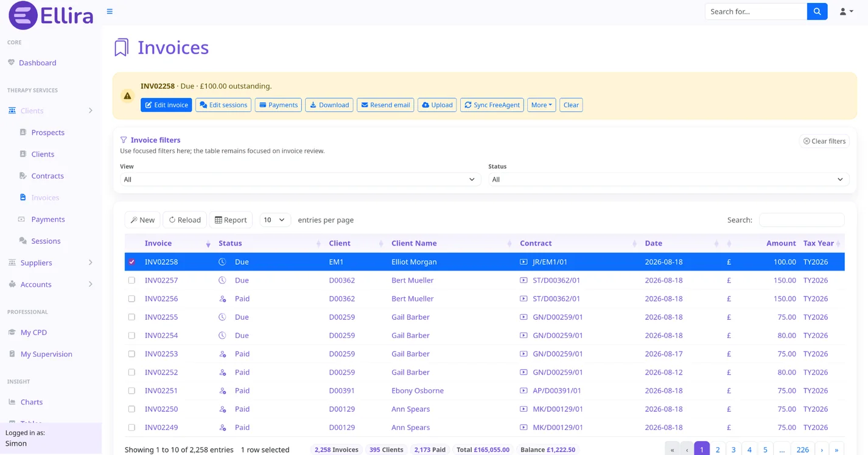Select the INV02256 row checkbox

[x=131, y=298]
